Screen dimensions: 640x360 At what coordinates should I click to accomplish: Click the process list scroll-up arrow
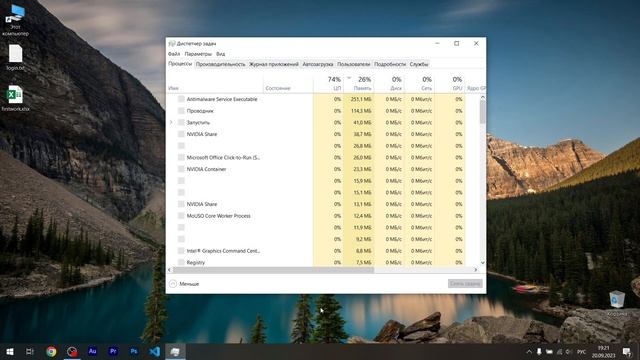(482, 97)
